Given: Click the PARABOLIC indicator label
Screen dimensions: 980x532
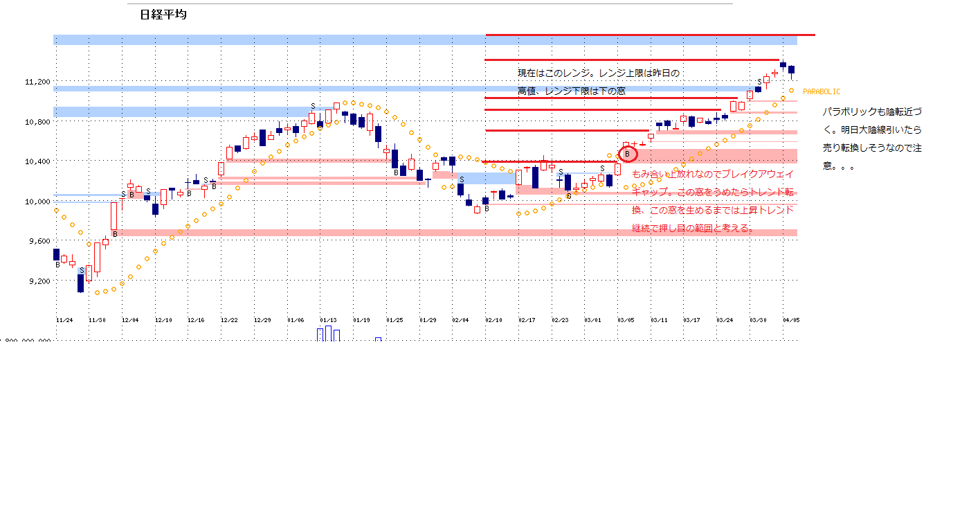Looking at the screenshot, I should pyautogui.click(x=822, y=91).
